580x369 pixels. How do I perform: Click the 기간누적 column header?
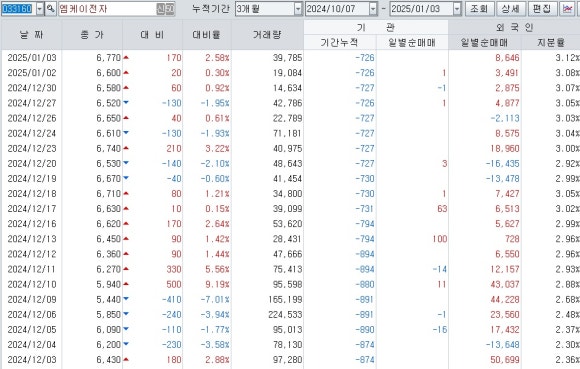(x=339, y=42)
